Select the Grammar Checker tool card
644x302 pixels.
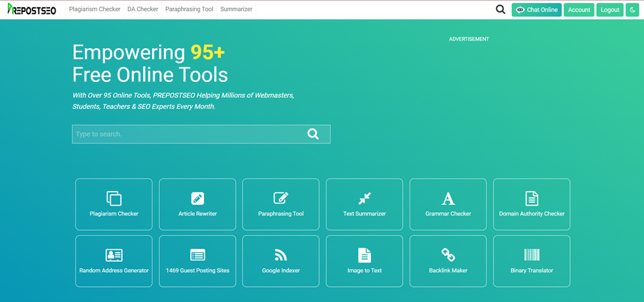click(448, 204)
